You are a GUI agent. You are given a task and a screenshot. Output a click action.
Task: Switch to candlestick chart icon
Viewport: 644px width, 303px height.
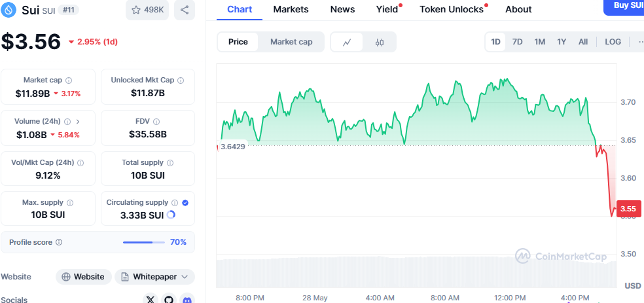pos(380,42)
